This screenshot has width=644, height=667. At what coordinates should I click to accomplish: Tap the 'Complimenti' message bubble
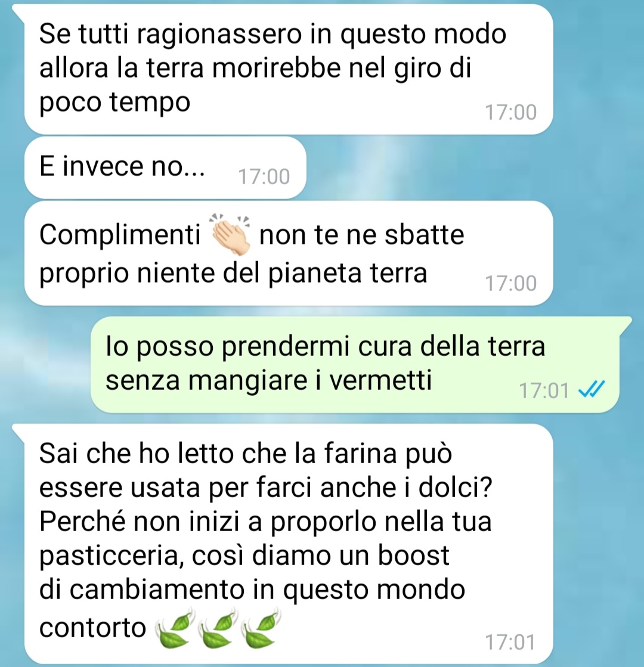click(289, 253)
